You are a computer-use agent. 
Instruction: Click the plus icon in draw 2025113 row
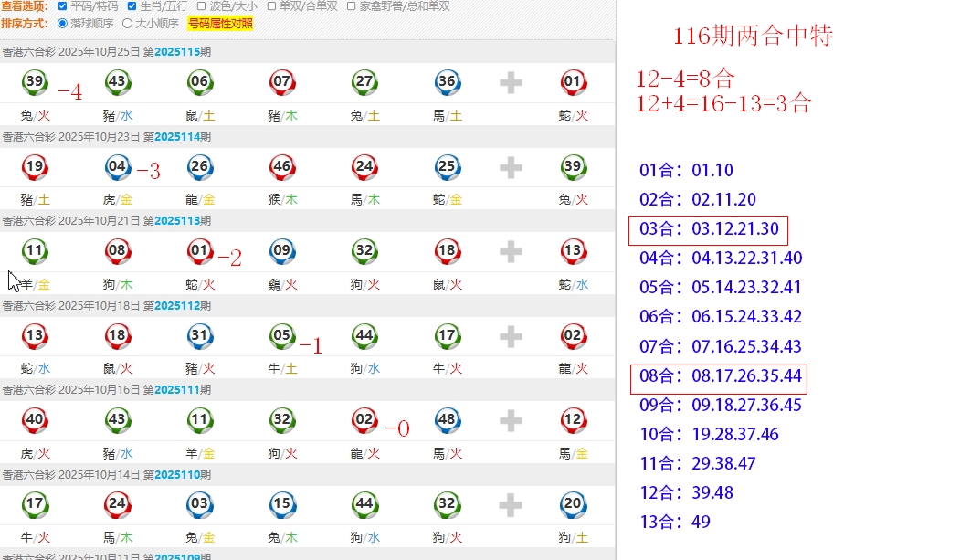point(511,251)
